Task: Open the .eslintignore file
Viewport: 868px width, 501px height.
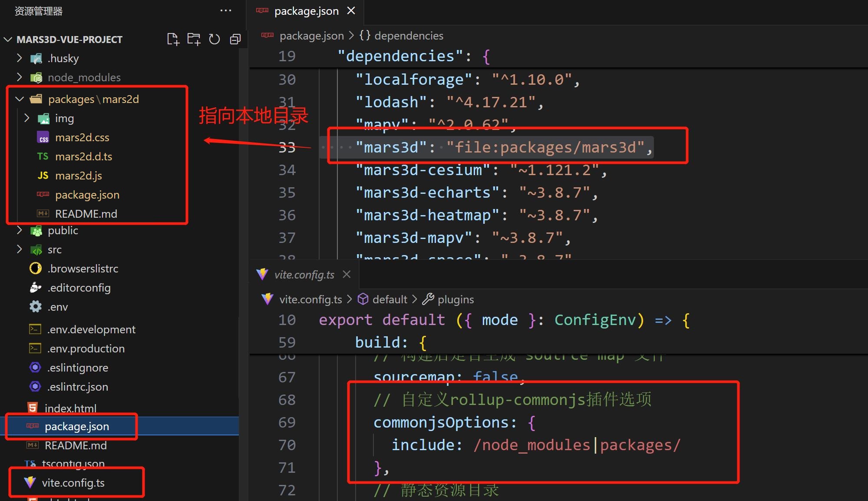Action: (77, 368)
